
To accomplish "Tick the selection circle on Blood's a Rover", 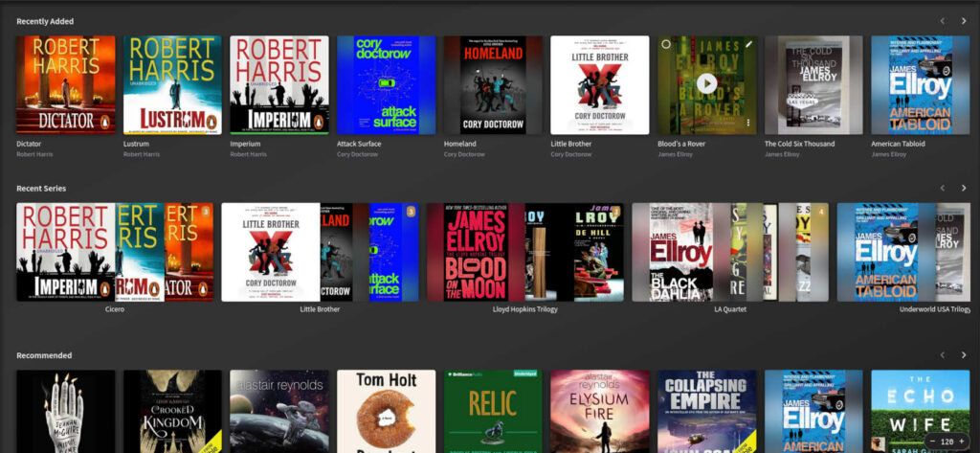I will (666, 44).
